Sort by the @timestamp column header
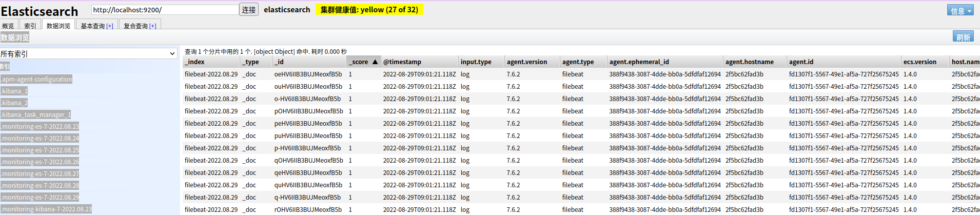Viewport: 980px width, 215px height. [419, 62]
